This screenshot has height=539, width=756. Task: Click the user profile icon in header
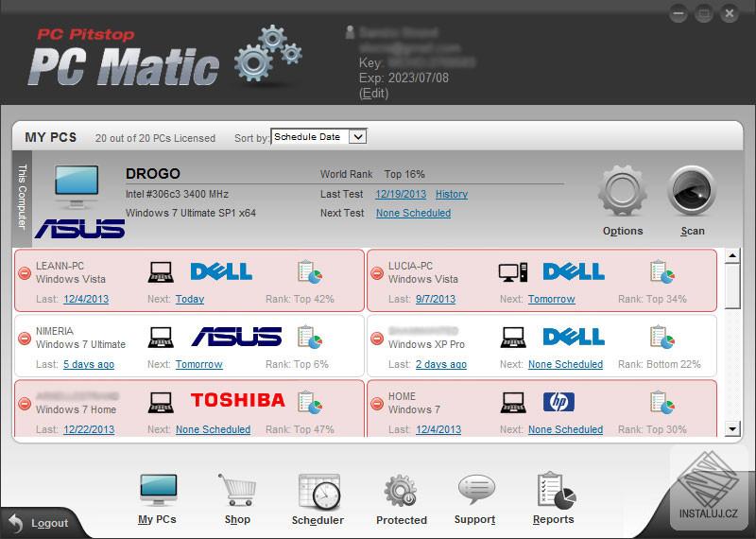tap(351, 32)
